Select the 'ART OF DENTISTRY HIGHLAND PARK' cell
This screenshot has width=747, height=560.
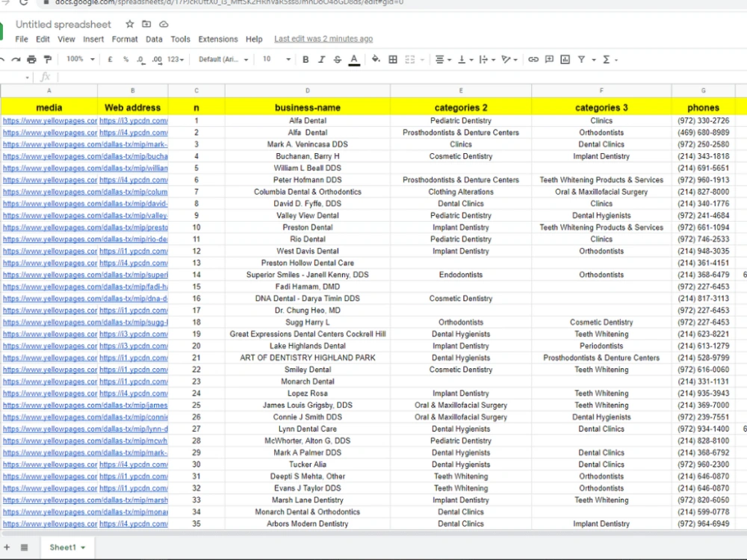307,358
